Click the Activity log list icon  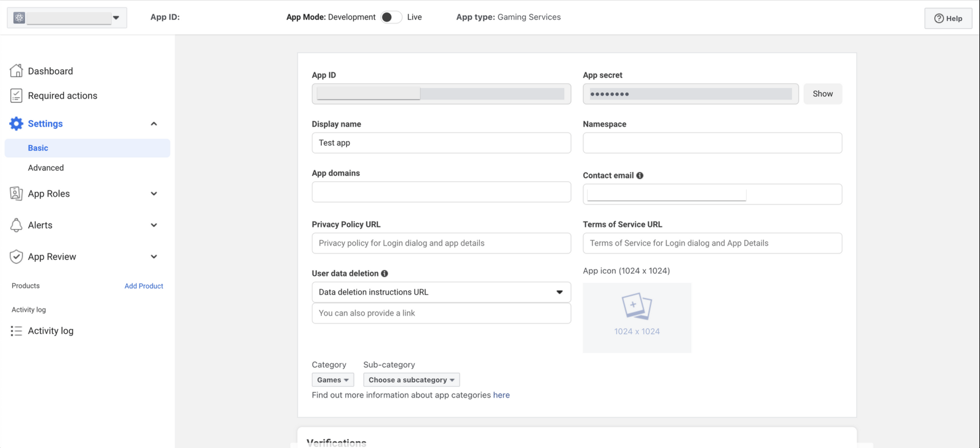click(x=16, y=331)
